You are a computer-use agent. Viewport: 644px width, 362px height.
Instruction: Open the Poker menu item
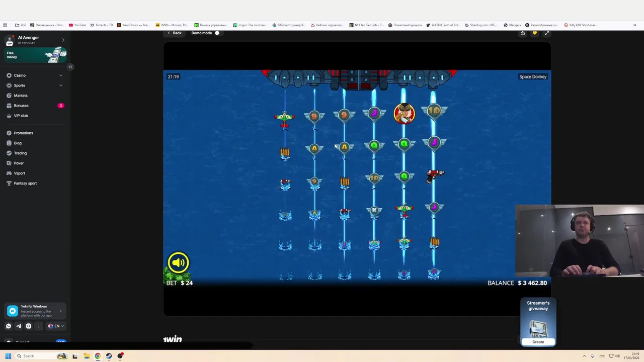coord(19,163)
